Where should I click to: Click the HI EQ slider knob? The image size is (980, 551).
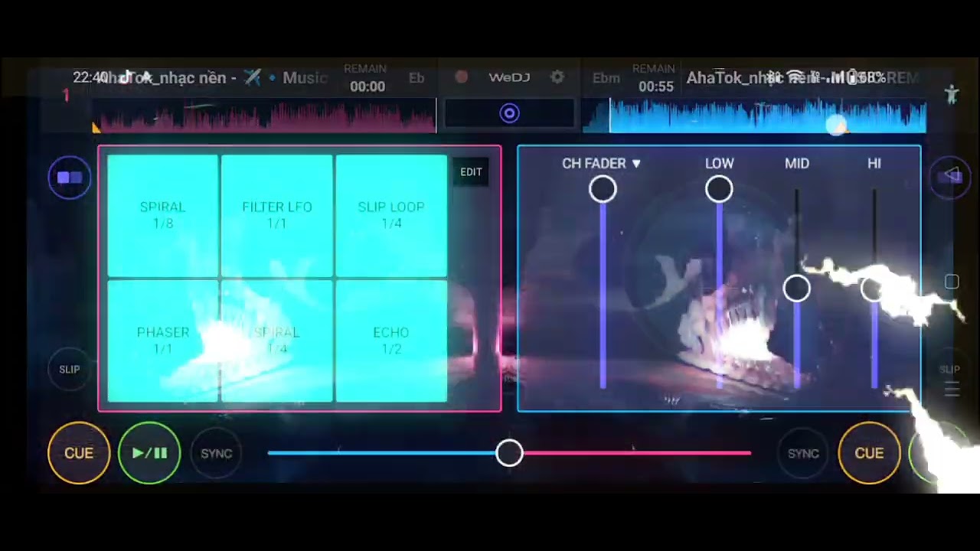coord(873,289)
